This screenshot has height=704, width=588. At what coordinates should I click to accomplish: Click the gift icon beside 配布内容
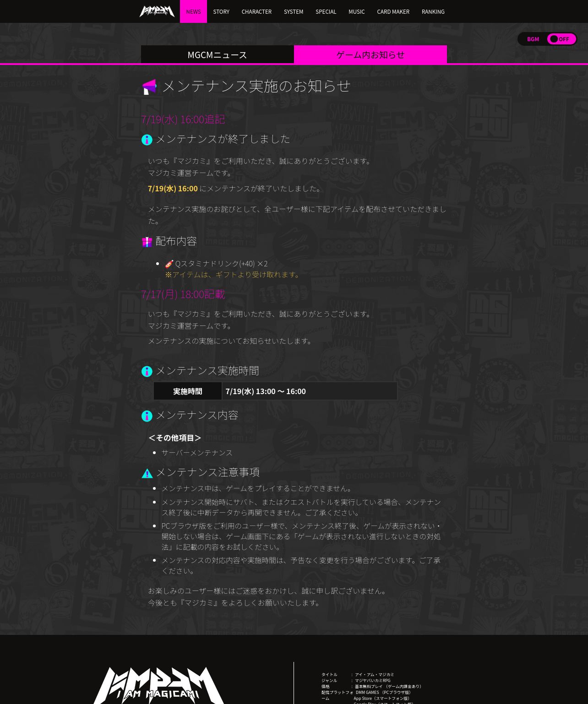(147, 242)
